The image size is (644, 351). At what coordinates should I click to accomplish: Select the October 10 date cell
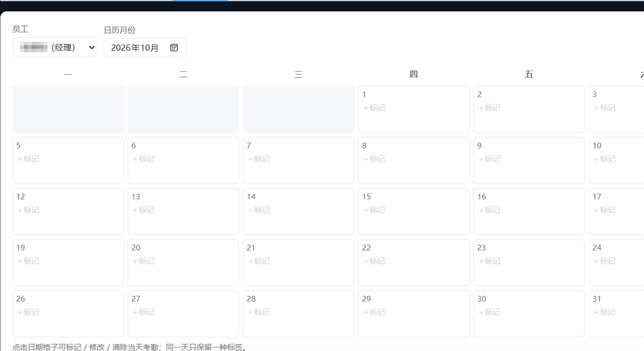[616, 160]
